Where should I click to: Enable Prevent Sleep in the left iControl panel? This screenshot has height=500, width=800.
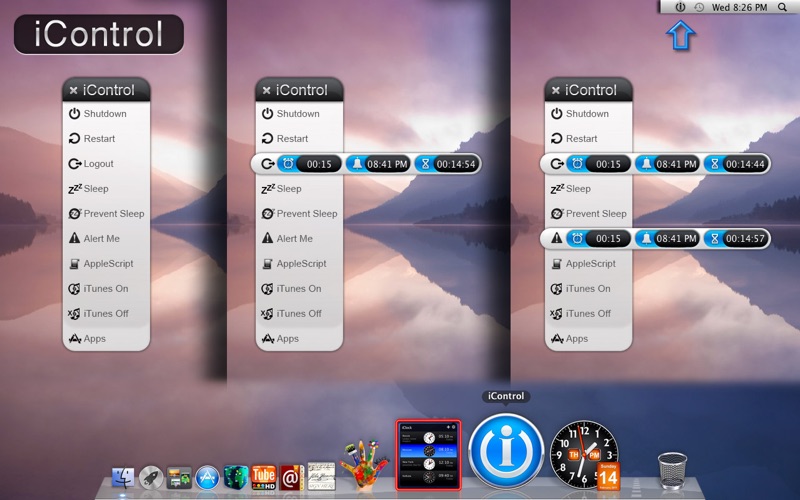point(106,214)
